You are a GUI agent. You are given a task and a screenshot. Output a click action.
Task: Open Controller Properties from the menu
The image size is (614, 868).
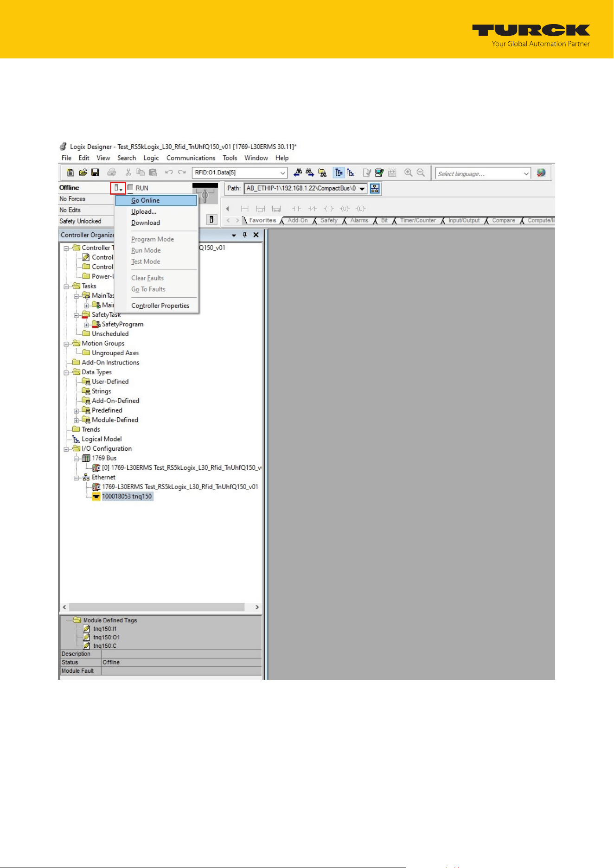coord(156,306)
